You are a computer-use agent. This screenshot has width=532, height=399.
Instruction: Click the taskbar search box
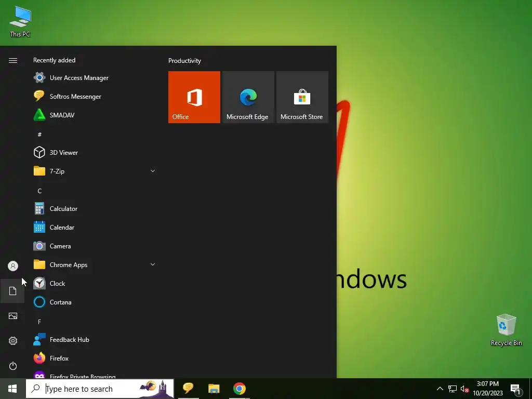click(x=100, y=389)
